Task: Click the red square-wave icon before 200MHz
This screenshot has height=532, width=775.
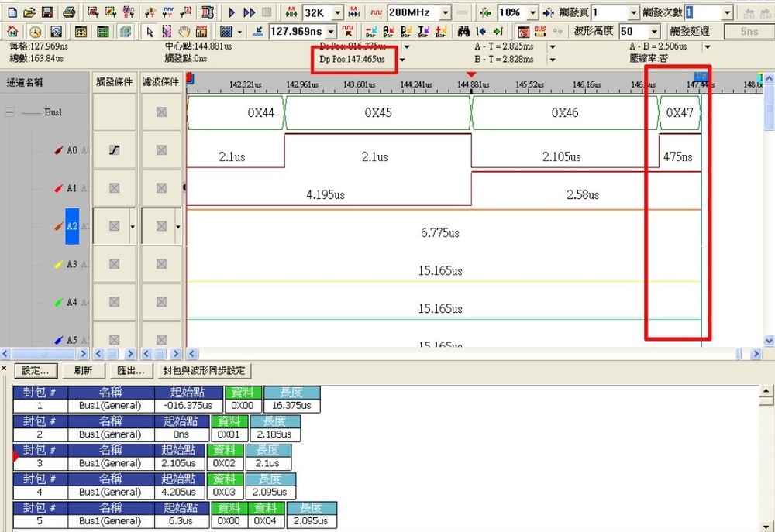Action: [377, 12]
